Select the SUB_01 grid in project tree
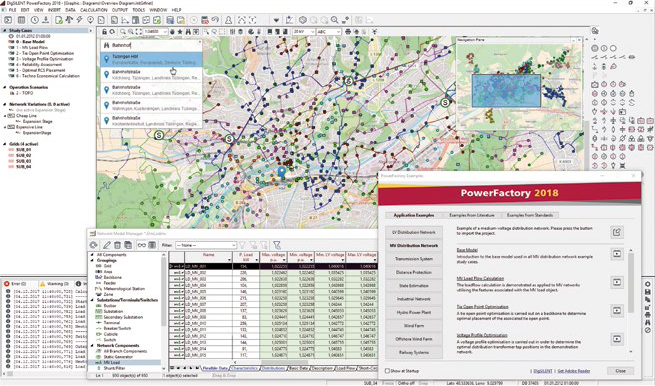655x386 pixels. [x=23, y=150]
